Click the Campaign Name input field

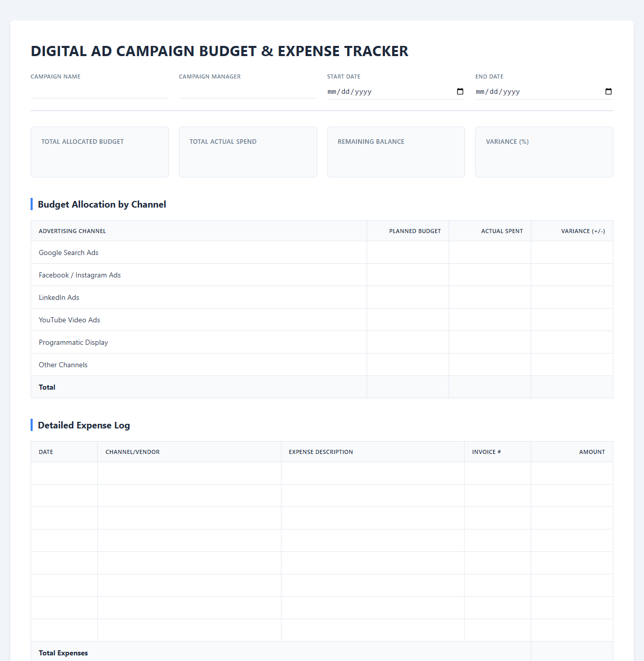pyautogui.click(x=99, y=91)
